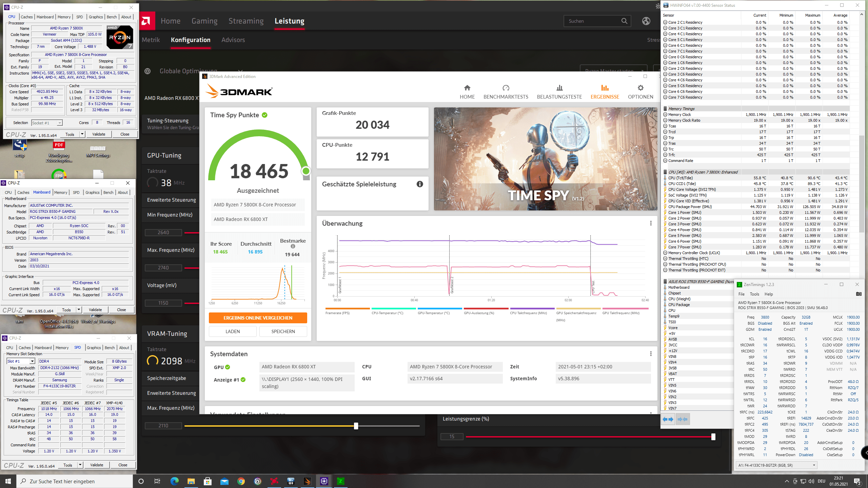Screen dimensions: 868x488
Task: Switch to Graphics tab in CPU-Z SPD window
Action: coord(94,348)
